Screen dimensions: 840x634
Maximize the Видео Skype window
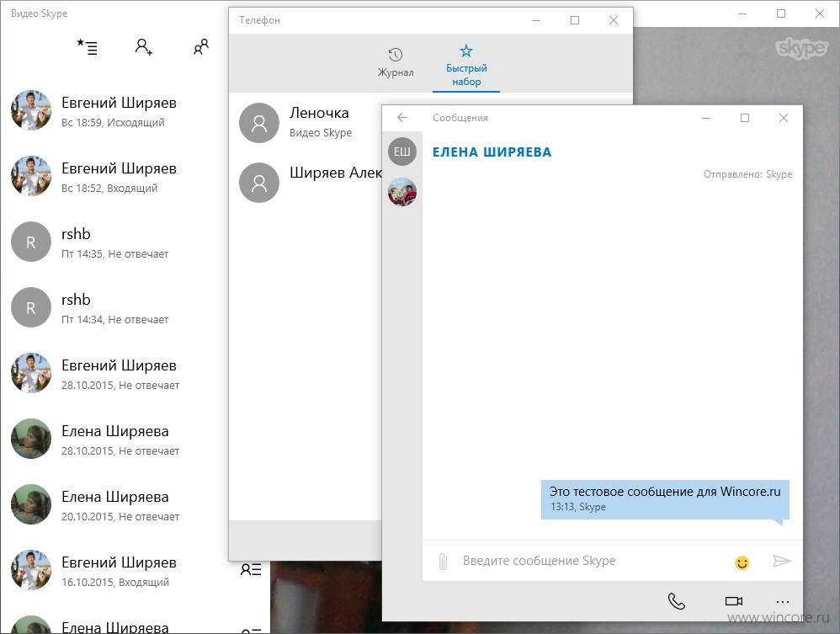[781, 14]
